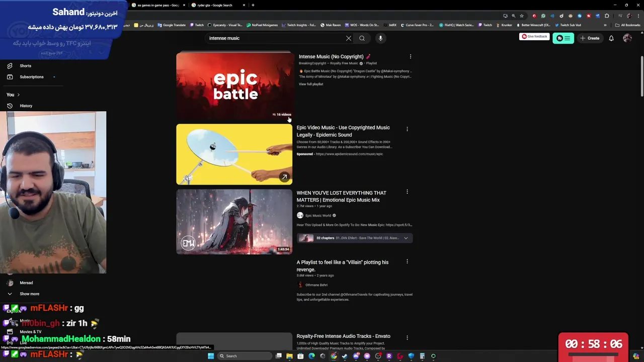Open Steam on taskbar
The height and width of the screenshot is (362, 644).
345,356
